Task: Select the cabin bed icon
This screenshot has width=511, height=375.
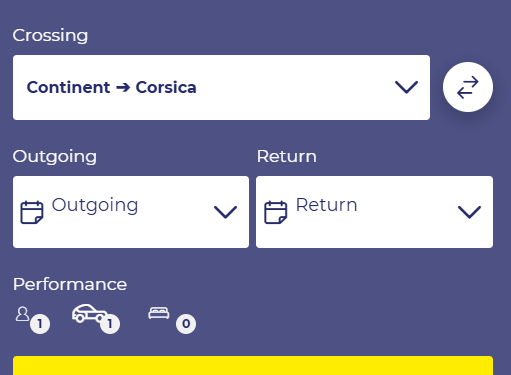Action: (159, 313)
